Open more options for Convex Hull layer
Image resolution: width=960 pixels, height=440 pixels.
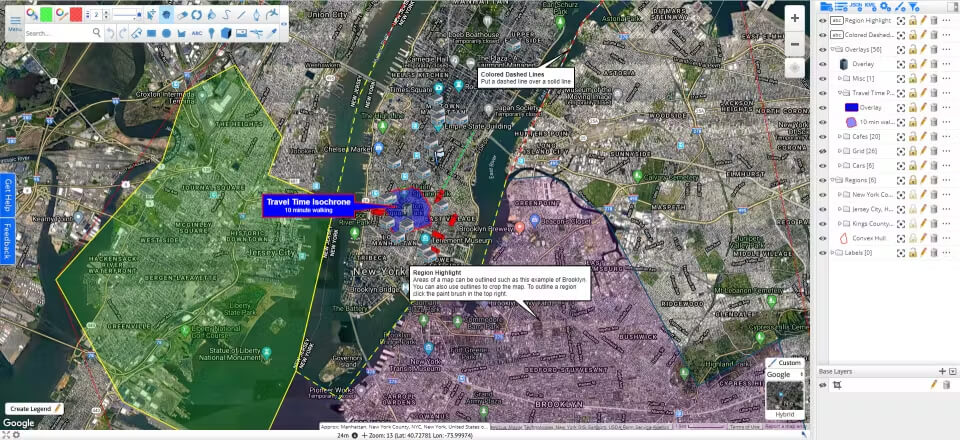(x=947, y=238)
